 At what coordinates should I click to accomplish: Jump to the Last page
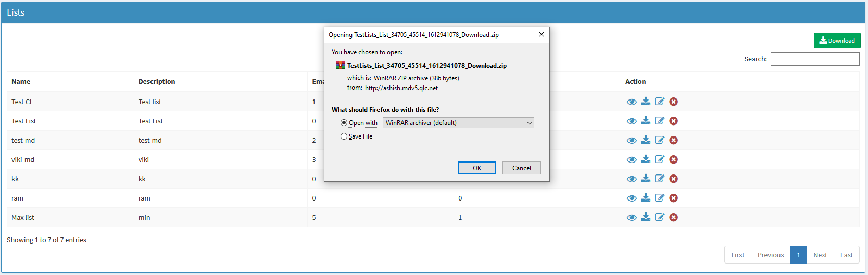coord(846,255)
